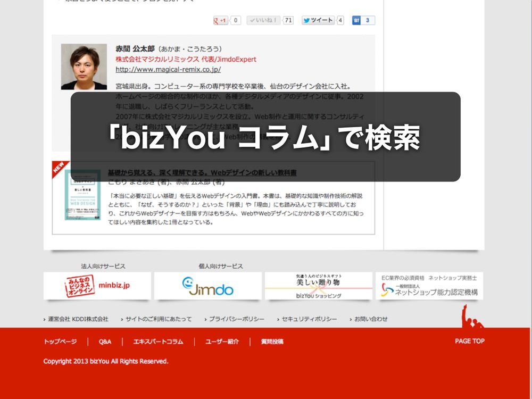Click the like count 71 bubble
The width and height of the screenshot is (532, 399).
click(288, 20)
